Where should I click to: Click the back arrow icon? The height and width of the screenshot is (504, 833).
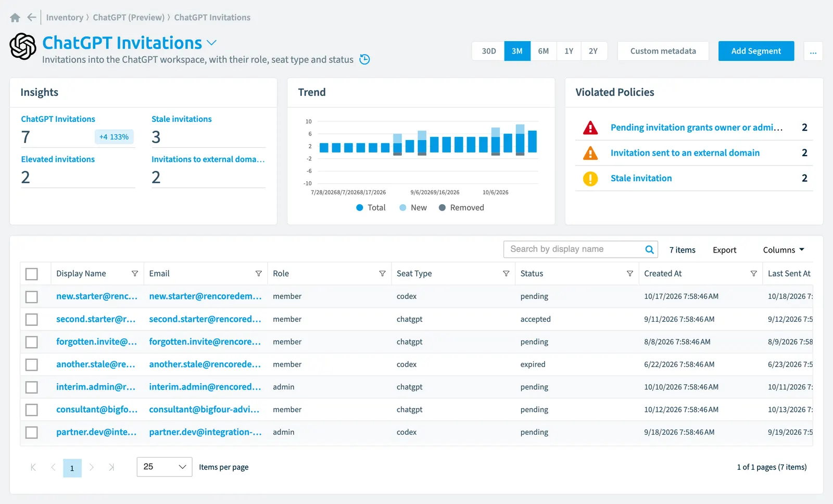[x=32, y=17]
